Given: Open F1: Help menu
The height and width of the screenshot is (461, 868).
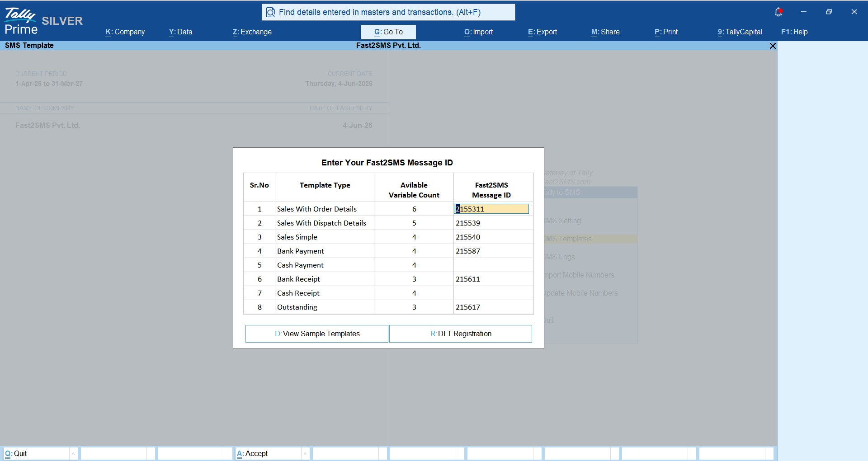Looking at the screenshot, I should coord(794,32).
